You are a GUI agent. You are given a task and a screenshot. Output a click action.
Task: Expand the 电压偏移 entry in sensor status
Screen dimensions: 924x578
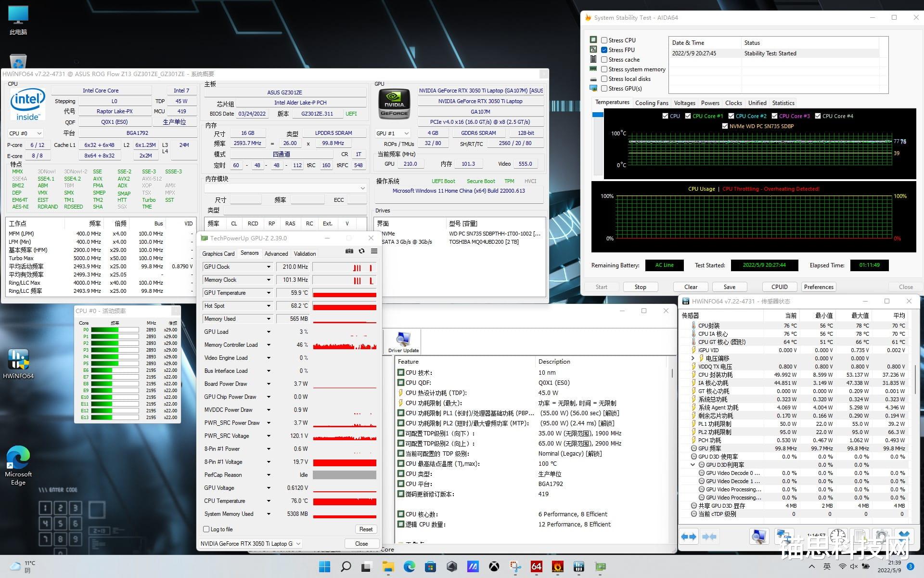tap(694, 358)
